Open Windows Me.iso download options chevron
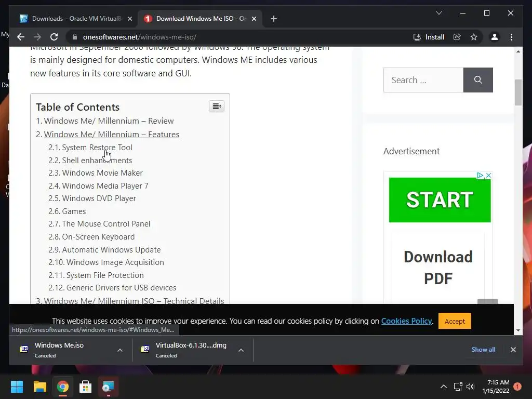This screenshot has width=532, height=399. [120, 350]
